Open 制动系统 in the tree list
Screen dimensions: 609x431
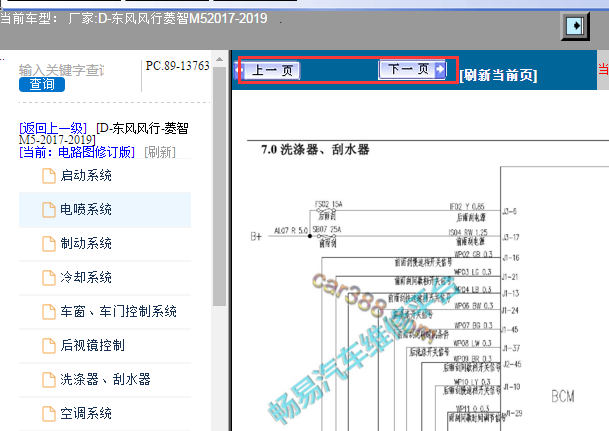[x=105, y=243]
